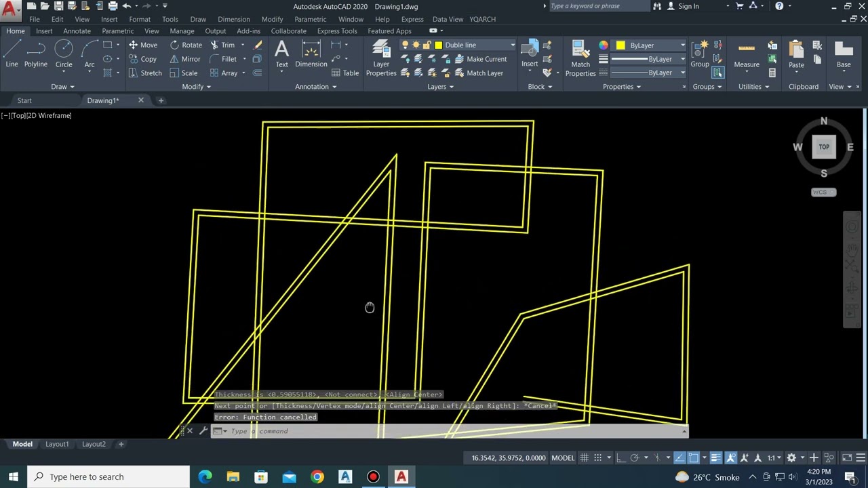Customize the status bar menu
The image size is (868, 488).
(x=861, y=458)
